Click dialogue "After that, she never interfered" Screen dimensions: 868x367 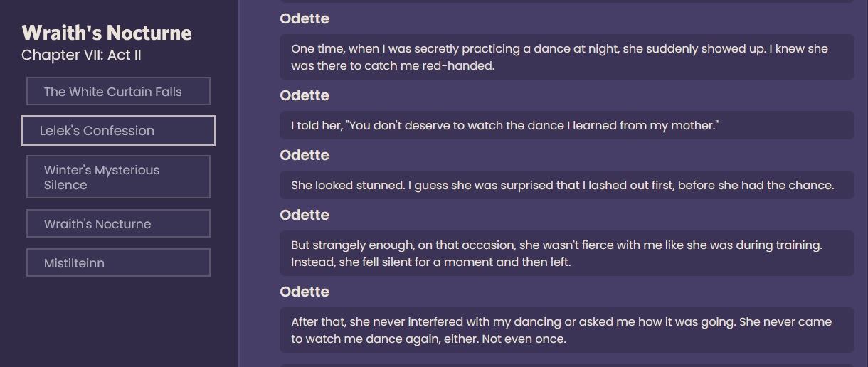(567, 330)
